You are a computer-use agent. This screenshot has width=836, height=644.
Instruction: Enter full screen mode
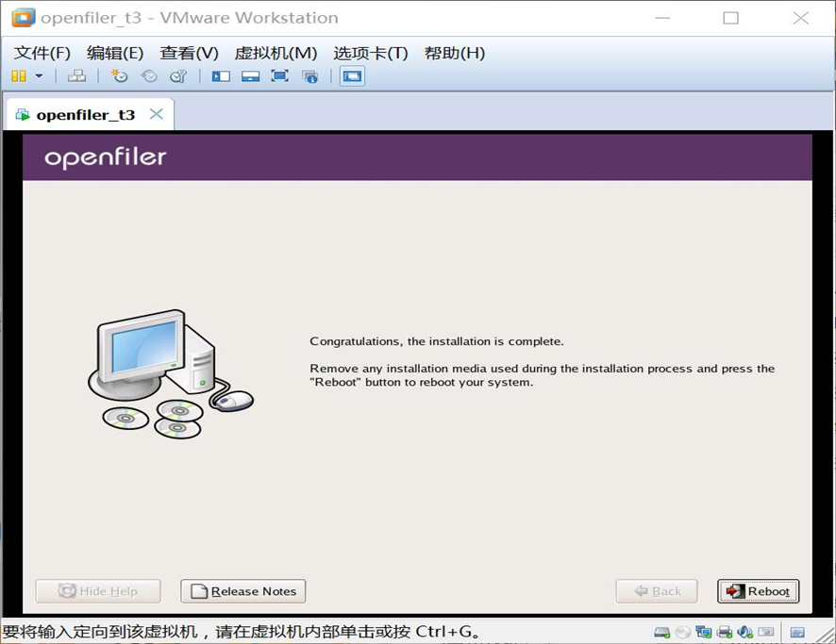(280, 76)
